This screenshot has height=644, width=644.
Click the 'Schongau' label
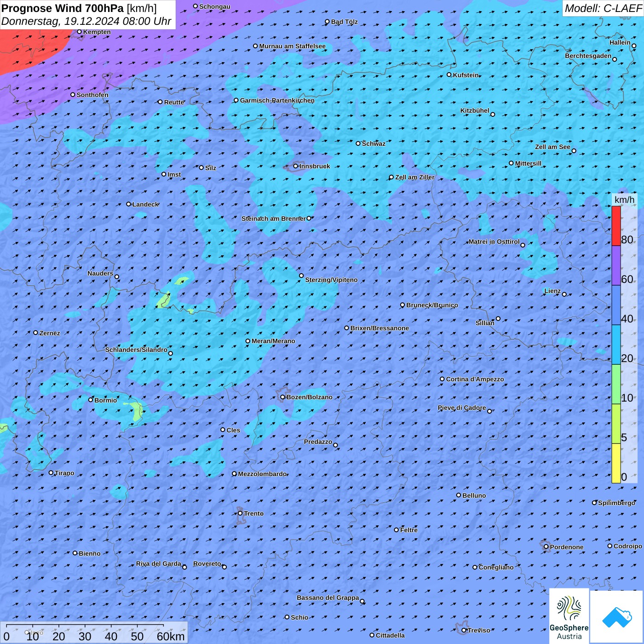[x=215, y=6]
